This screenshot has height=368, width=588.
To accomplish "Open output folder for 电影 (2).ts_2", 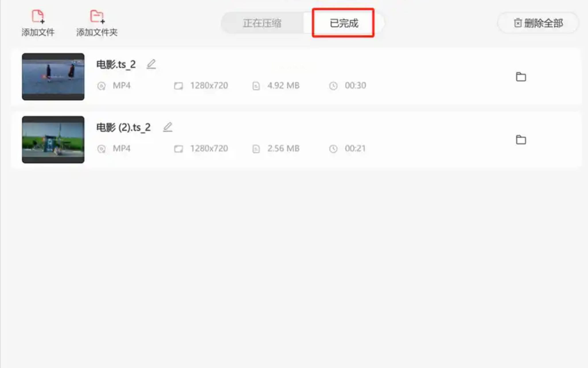I will pos(521,140).
